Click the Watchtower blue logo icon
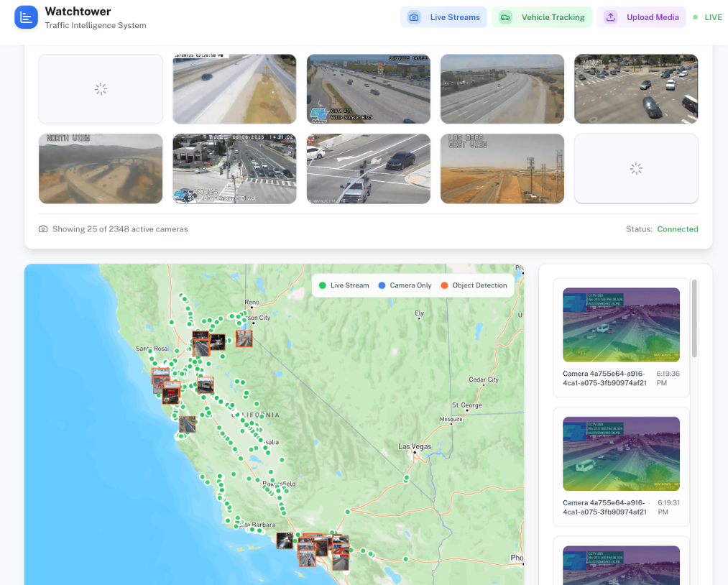Viewport: 728px width, 585px height. [26, 17]
